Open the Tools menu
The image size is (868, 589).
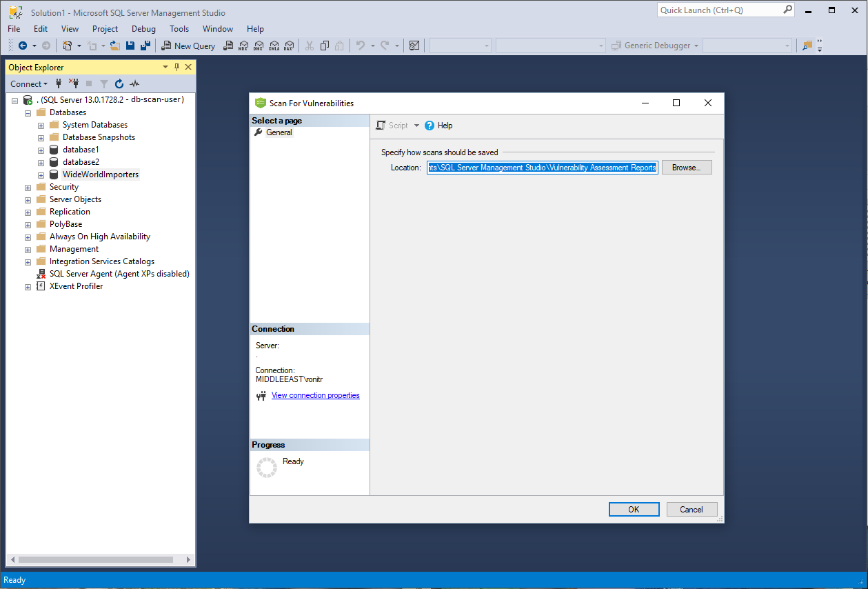179,29
